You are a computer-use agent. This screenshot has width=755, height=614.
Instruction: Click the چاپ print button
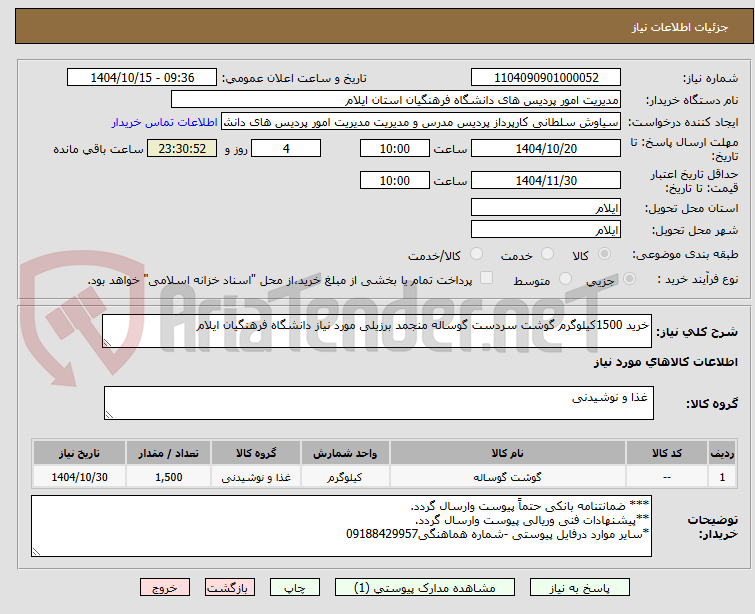pyautogui.click(x=295, y=588)
